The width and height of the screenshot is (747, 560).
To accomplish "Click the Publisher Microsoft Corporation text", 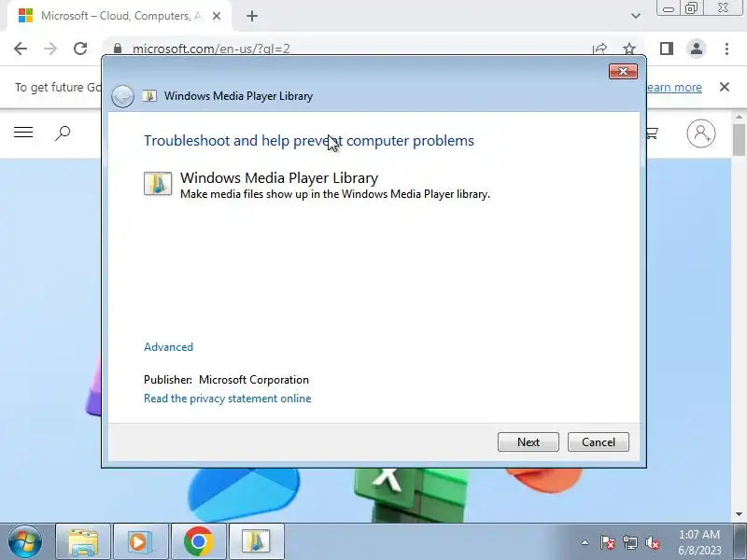I will [226, 380].
